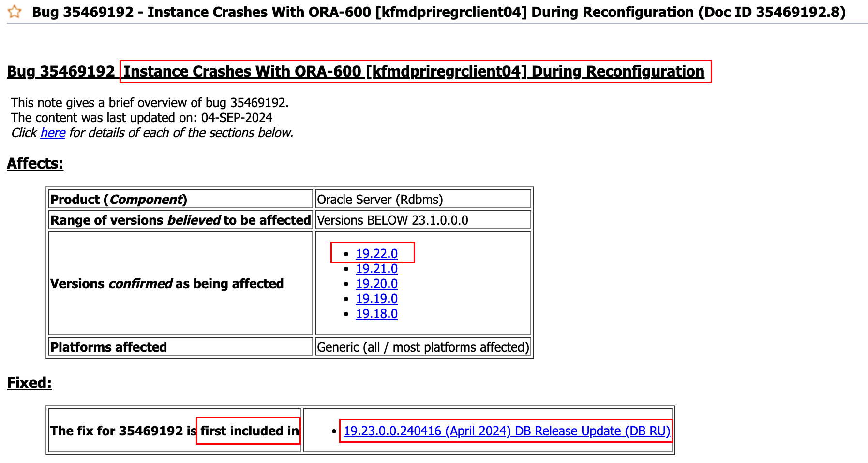Image resolution: width=868 pixels, height=463 pixels.
Task: Open the 19.21.0 version link
Action: click(x=376, y=269)
